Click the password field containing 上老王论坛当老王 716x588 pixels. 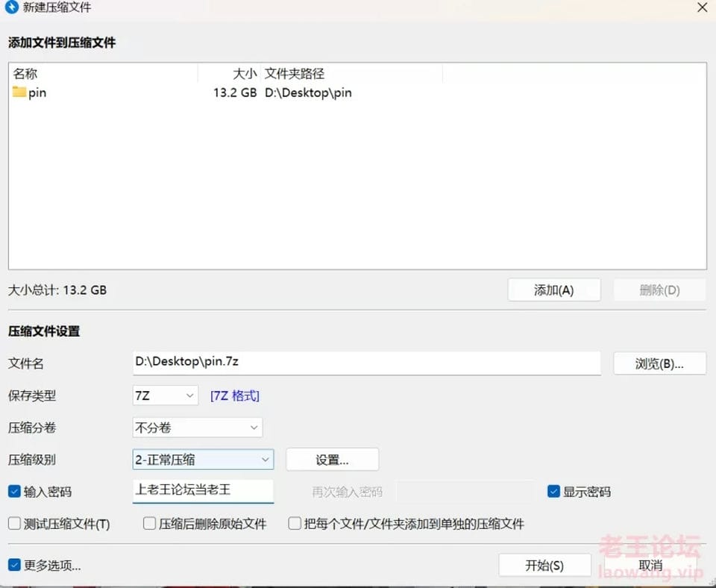click(x=203, y=491)
